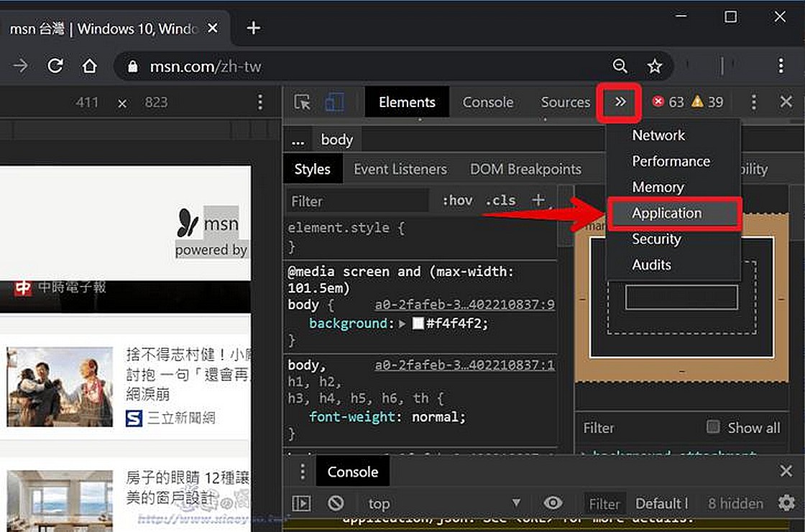Close the DevTools panel

point(786,101)
